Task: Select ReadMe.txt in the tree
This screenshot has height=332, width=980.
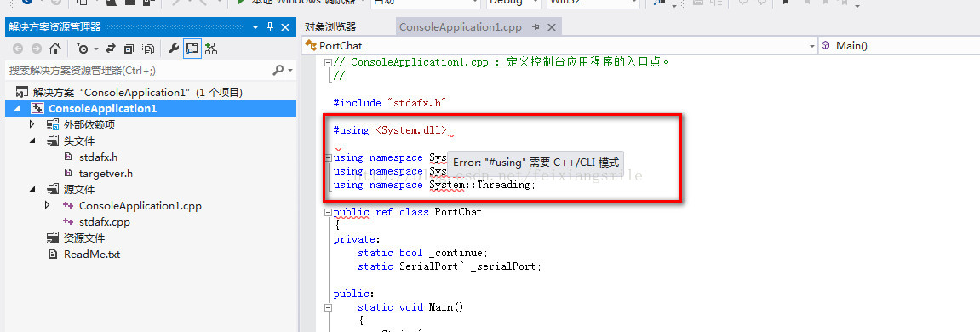Action: [92, 255]
